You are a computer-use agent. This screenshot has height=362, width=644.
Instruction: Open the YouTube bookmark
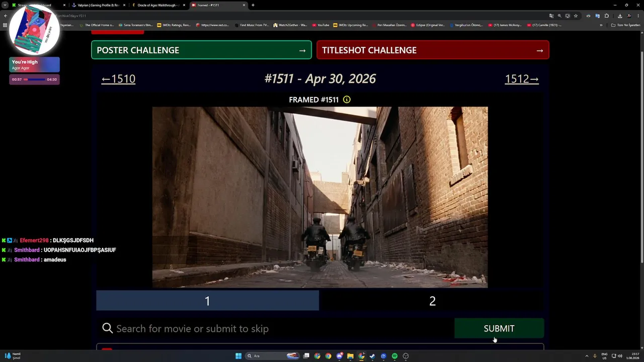coord(320,25)
